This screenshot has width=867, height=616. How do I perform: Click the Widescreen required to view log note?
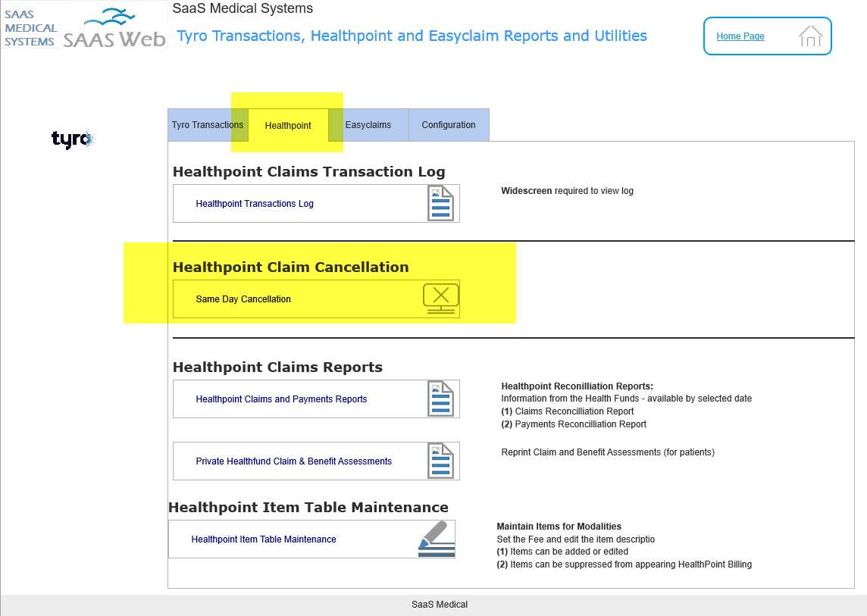[x=568, y=191]
